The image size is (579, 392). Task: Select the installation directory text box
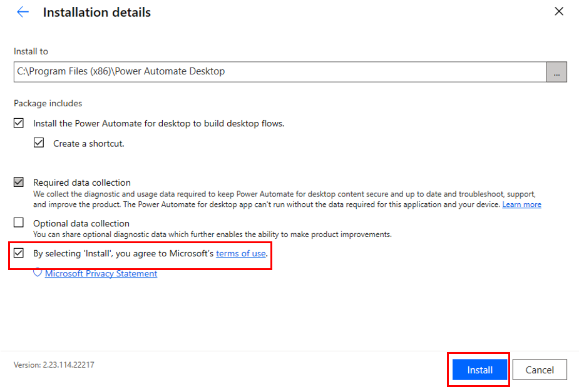[250, 71]
